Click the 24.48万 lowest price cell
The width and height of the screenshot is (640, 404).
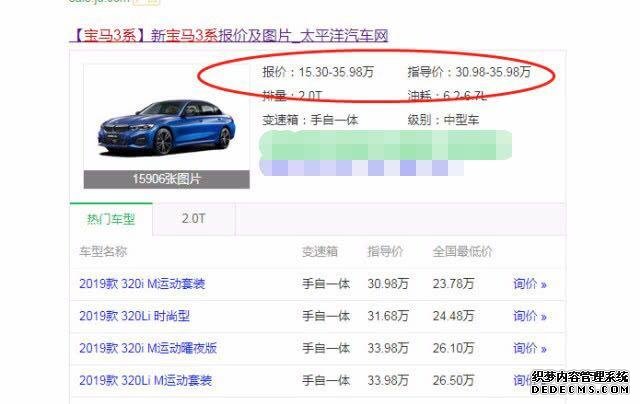[x=453, y=316]
